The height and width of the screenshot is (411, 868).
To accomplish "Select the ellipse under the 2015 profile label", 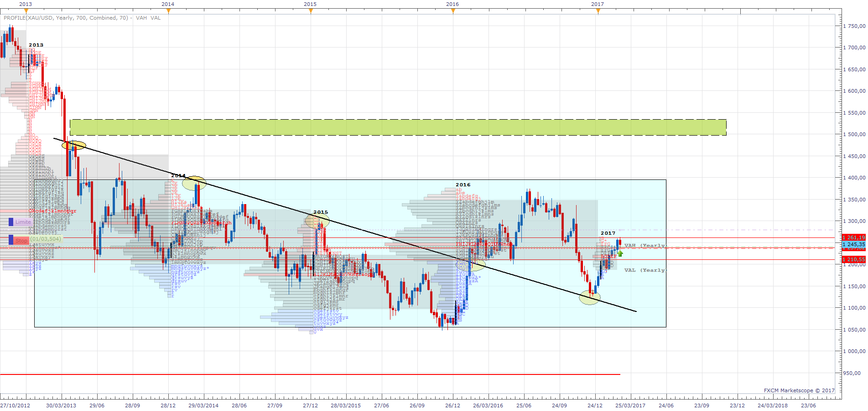I will 317,221.
